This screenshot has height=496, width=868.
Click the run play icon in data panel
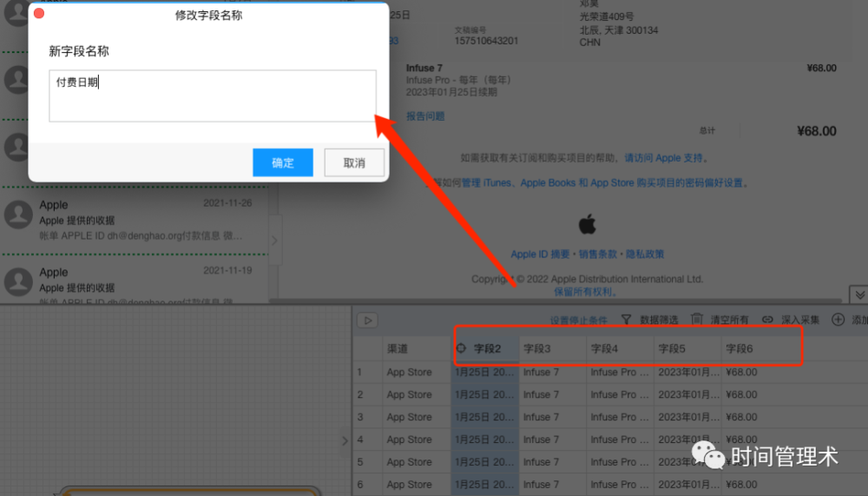pyautogui.click(x=367, y=321)
